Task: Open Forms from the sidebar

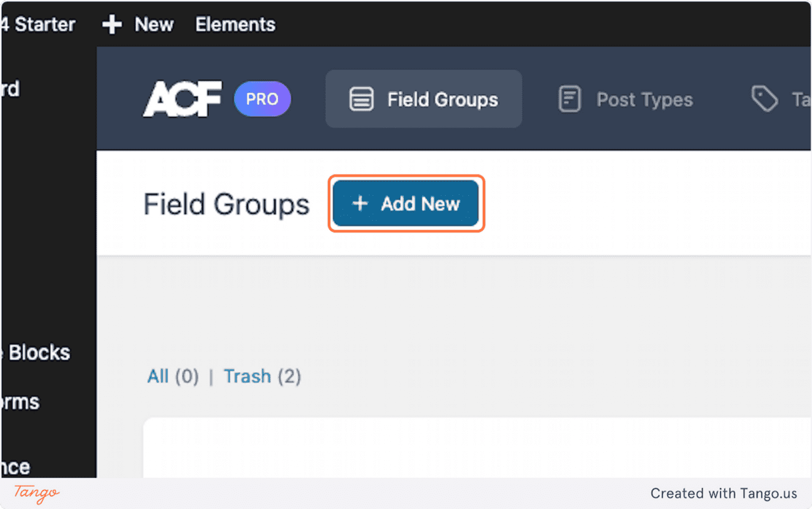Action: pyautogui.click(x=20, y=401)
